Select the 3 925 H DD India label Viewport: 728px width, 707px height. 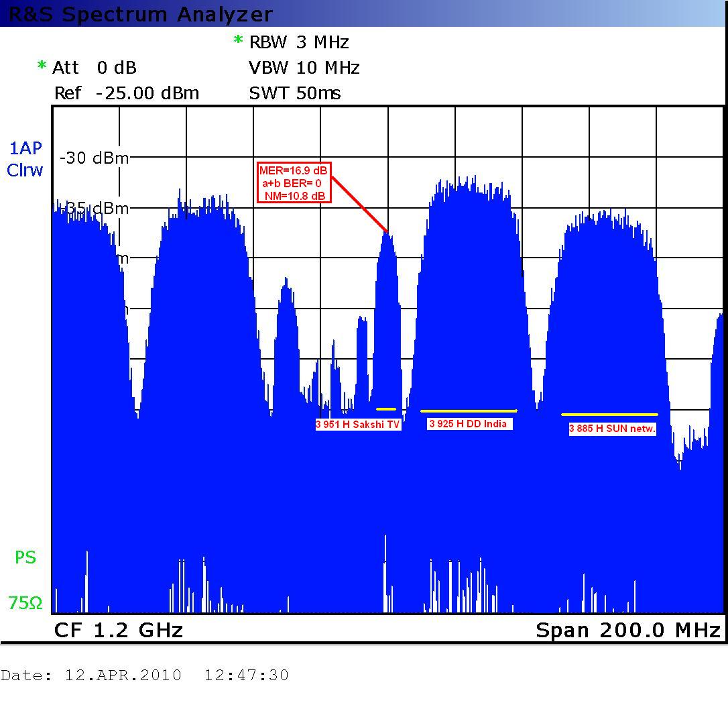coord(469,424)
